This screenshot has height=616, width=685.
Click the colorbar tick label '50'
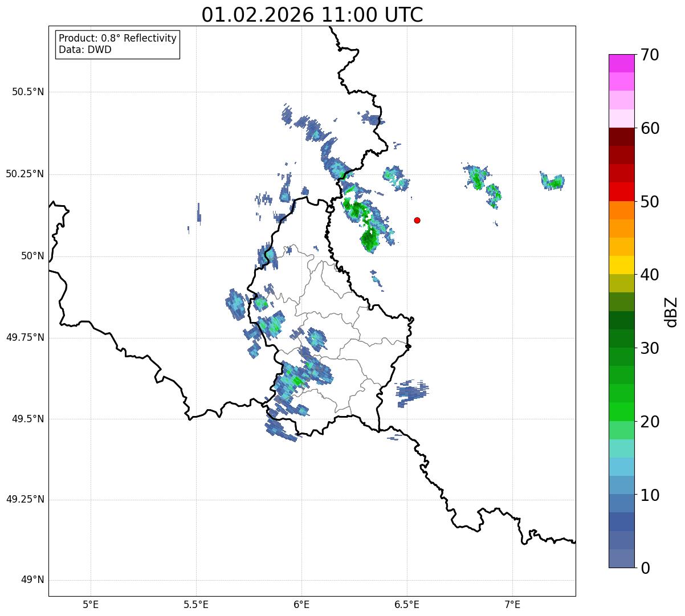click(x=650, y=202)
